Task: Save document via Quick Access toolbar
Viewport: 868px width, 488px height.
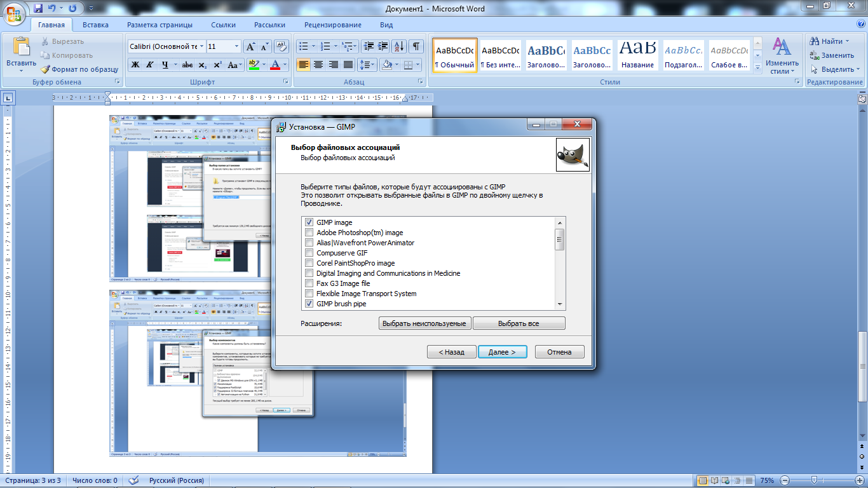Action: click(38, 8)
